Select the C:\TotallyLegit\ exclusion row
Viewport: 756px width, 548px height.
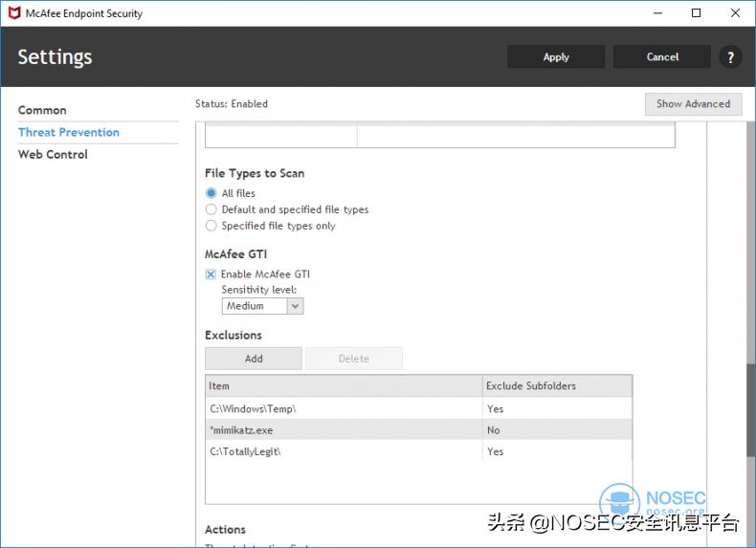[x=418, y=451]
